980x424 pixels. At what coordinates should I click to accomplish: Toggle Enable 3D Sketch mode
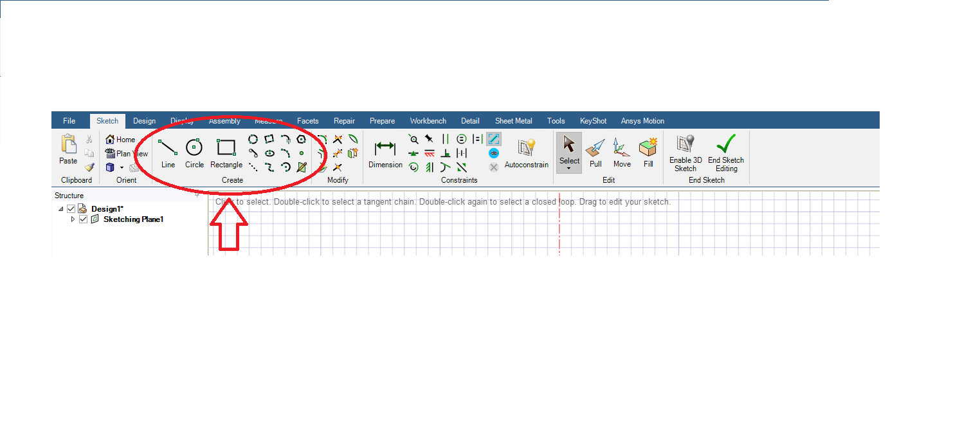pos(685,153)
